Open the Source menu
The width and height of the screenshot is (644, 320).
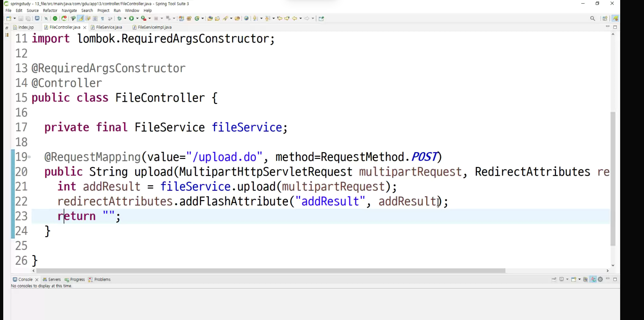pos(32,10)
